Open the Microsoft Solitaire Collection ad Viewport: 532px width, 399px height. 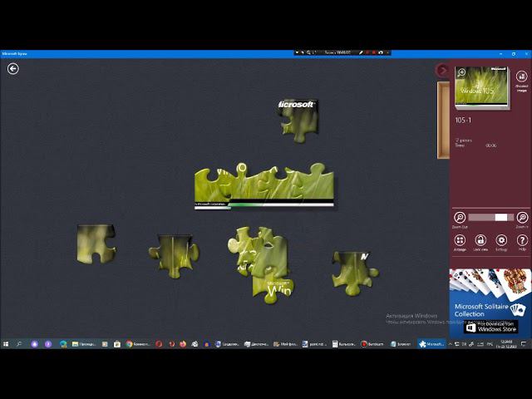tap(490, 303)
